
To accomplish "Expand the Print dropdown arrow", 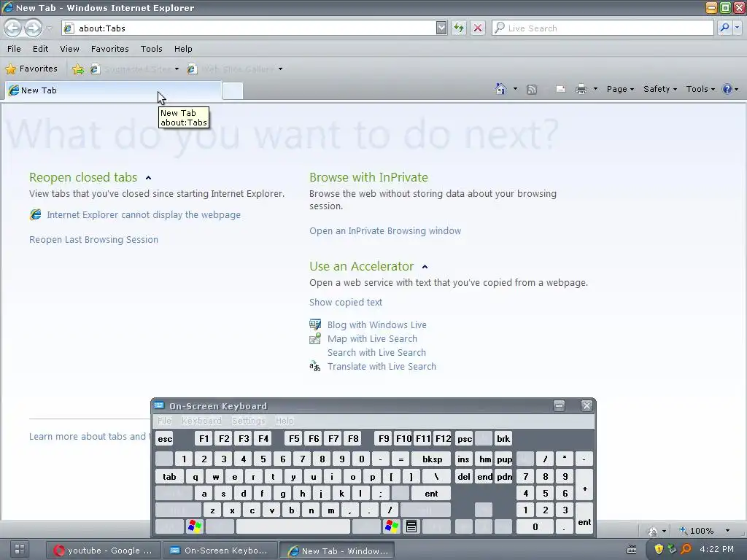I will tap(595, 89).
